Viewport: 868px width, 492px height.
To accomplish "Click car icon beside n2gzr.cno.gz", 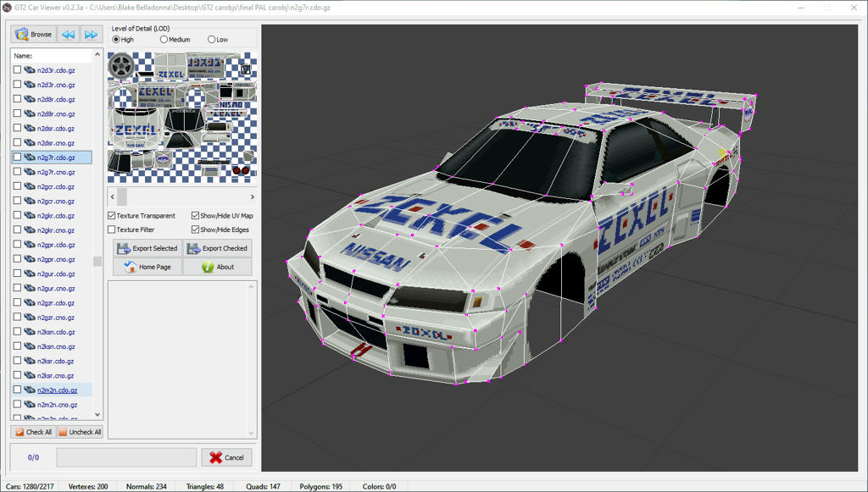I will point(30,318).
